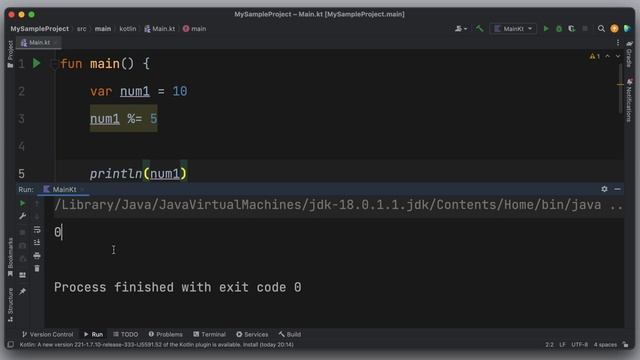Run with coverage shield icon
This screenshot has height=360, width=640.
pyautogui.click(x=572, y=29)
